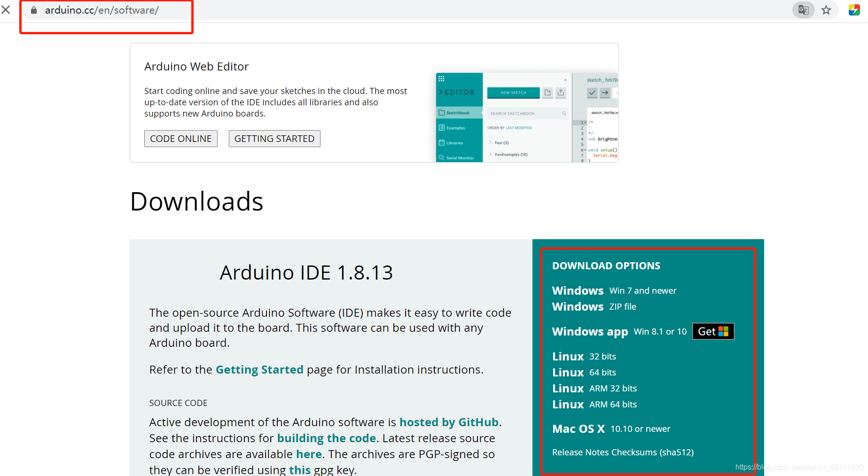The image size is (868, 476).
Task: Open the hosted by GitHub link
Action: coord(449,422)
